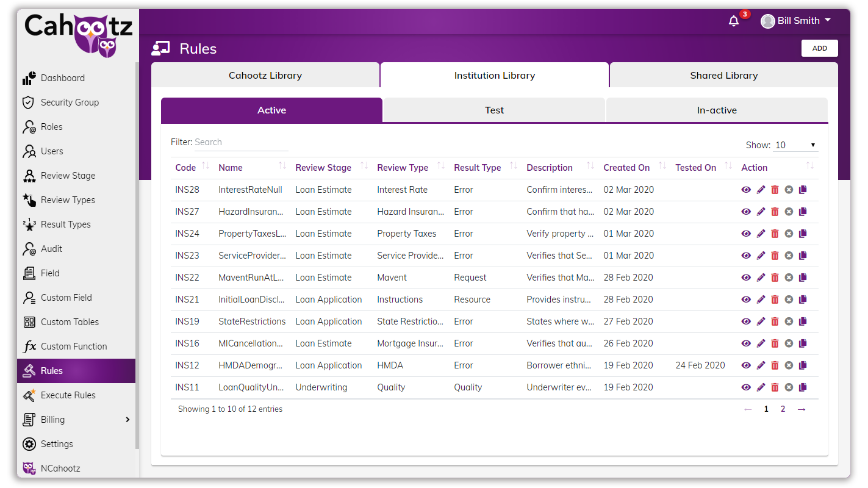Click the 24 Feb 2020 tested date
The height and width of the screenshot is (488, 868).
[700, 365]
